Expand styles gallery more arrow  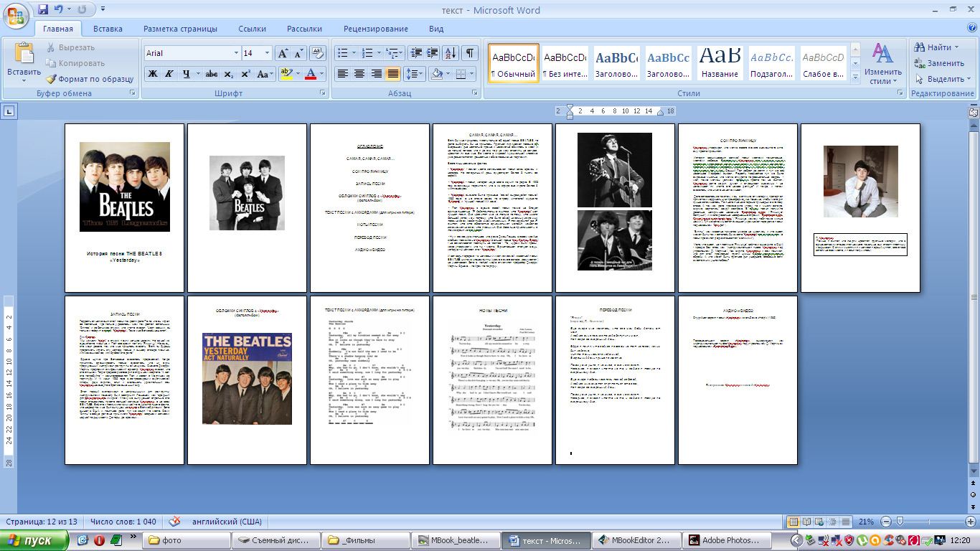(x=854, y=77)
